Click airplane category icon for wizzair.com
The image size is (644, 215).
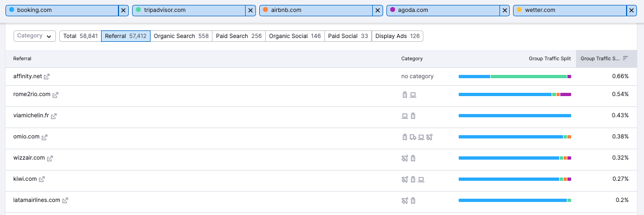pyautogui.click(x=404, y=159)
